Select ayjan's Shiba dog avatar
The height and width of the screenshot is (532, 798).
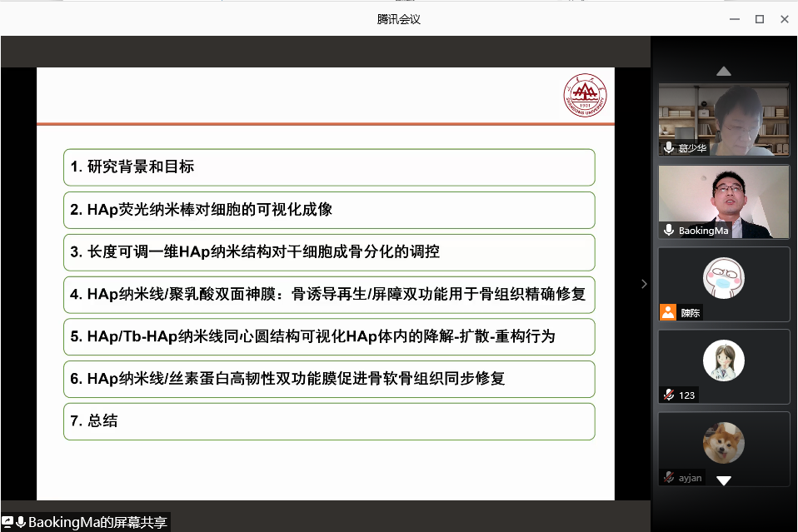(x=724, y=443)
